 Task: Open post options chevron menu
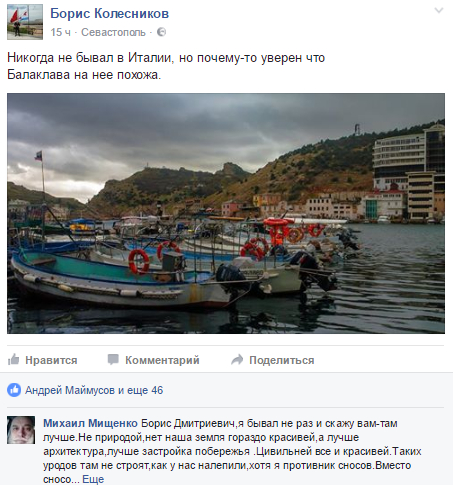pyautogui.click(x=439, y=11)
